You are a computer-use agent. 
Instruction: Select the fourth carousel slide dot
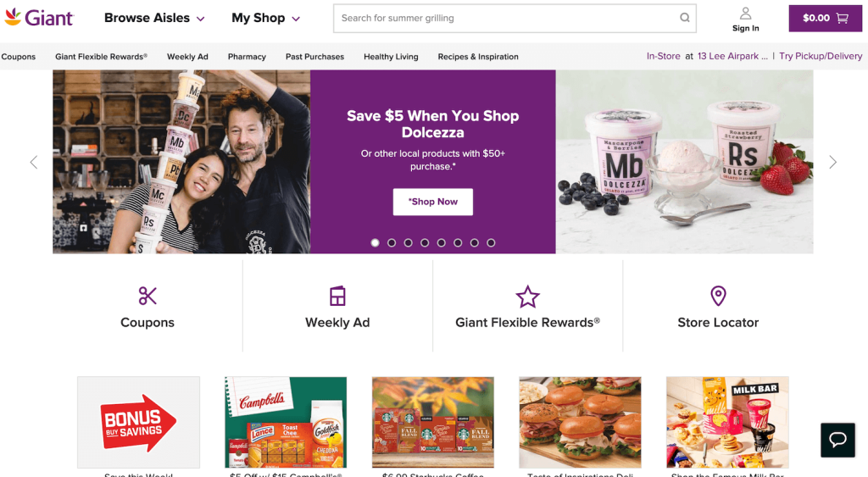click(425, 243)
